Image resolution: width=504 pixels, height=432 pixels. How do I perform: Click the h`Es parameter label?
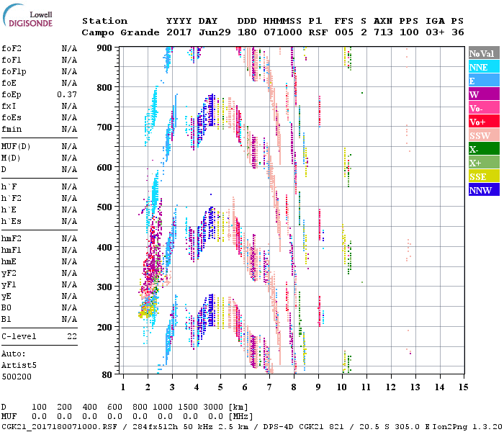coord(12,222)
